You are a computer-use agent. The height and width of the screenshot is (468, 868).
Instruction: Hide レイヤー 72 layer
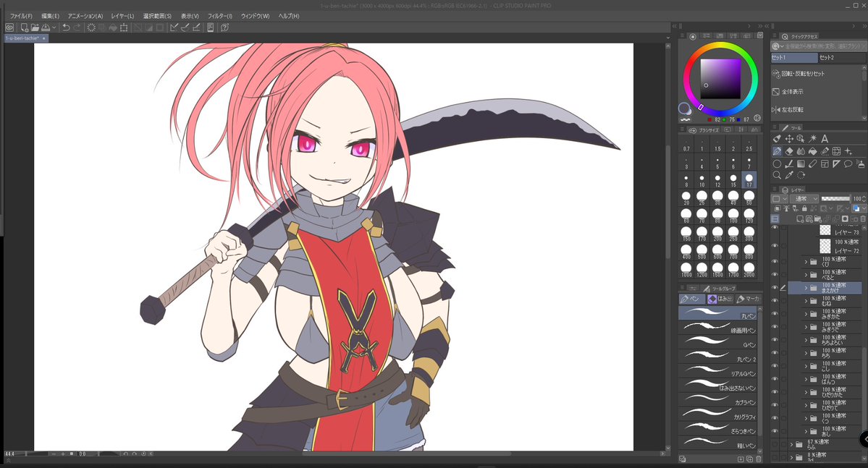tap(775, 246)
